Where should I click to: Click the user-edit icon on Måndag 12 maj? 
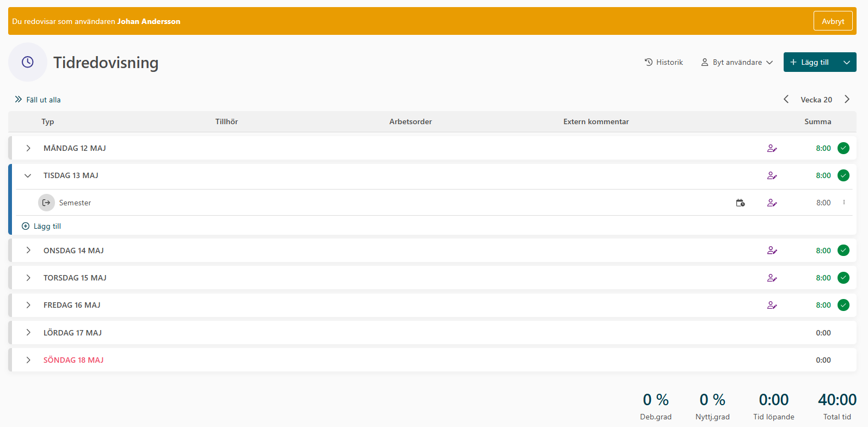pyautogui.click(x=772, y=148)
